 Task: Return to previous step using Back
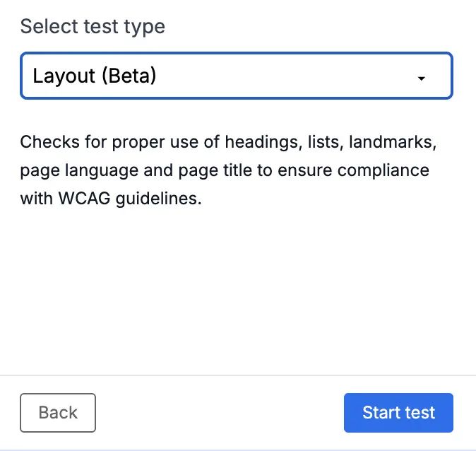click(58, 413)
